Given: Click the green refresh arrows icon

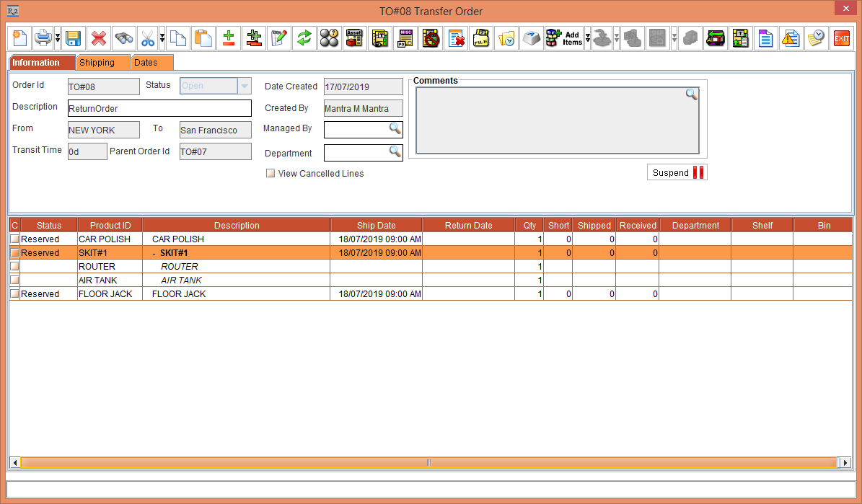Looking at the screenshot, I should click(x=304, y=38).
